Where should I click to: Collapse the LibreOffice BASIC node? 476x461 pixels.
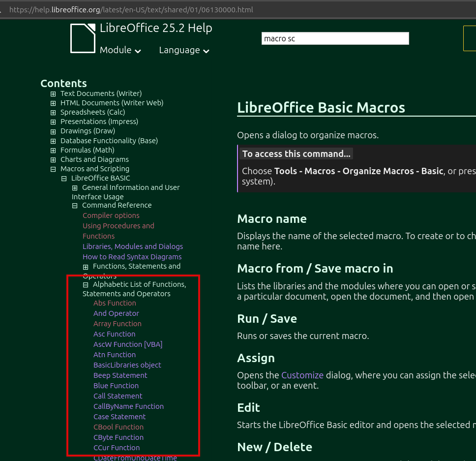point(64,179)
